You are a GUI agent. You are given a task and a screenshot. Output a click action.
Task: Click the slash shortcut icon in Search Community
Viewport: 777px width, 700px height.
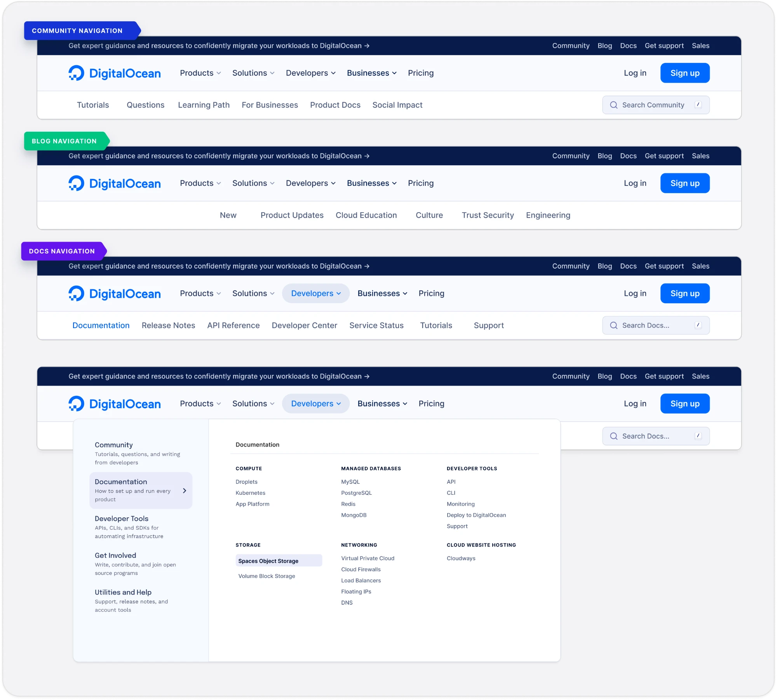[x=698, y=105]
